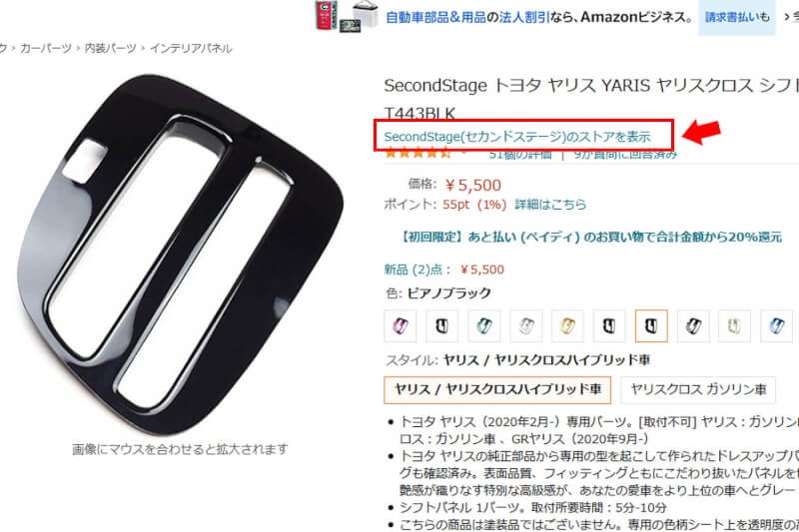Click 詳細はこちら points details link
The image size is (799, 532).
click(550, 205)
